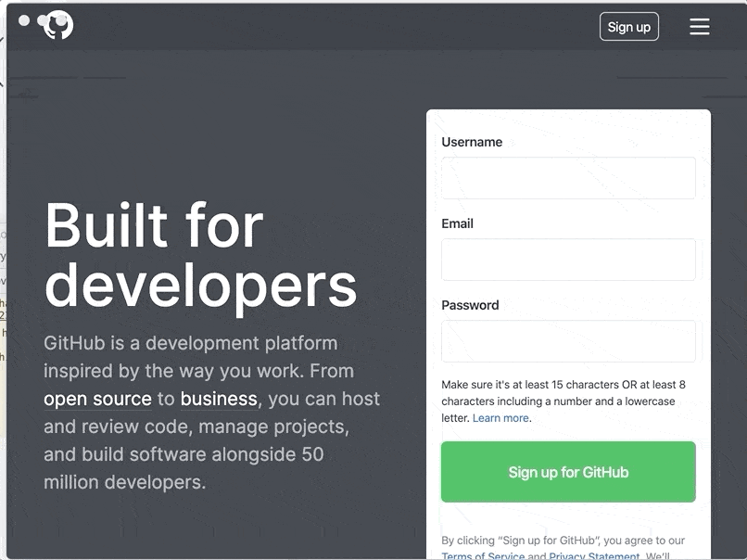The width and height of the screenshot is (747, 560).
Task: Click the Password field label
Action: [470, 305]
